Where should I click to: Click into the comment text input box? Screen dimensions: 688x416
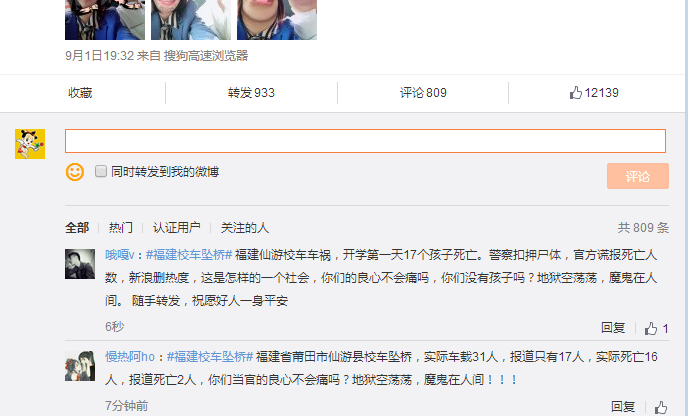366,141
